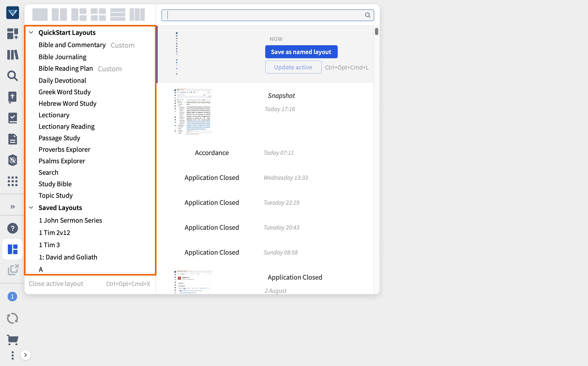Open the checklist reading plans icon
The height and width of the screenshot is (366, 588).
click(x=13, y=118)
